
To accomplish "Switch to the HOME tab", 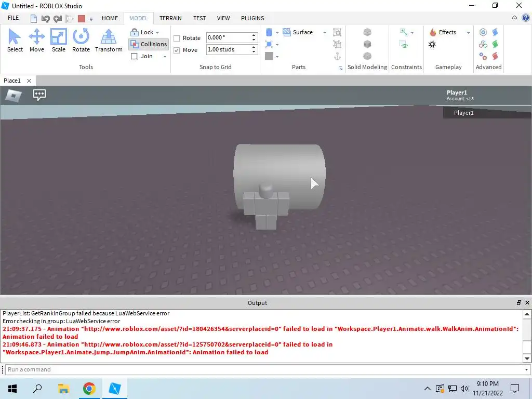I will point(110,18).
